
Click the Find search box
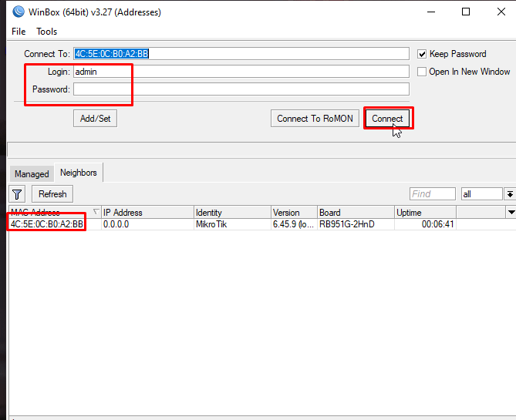[x=432, y=194]
